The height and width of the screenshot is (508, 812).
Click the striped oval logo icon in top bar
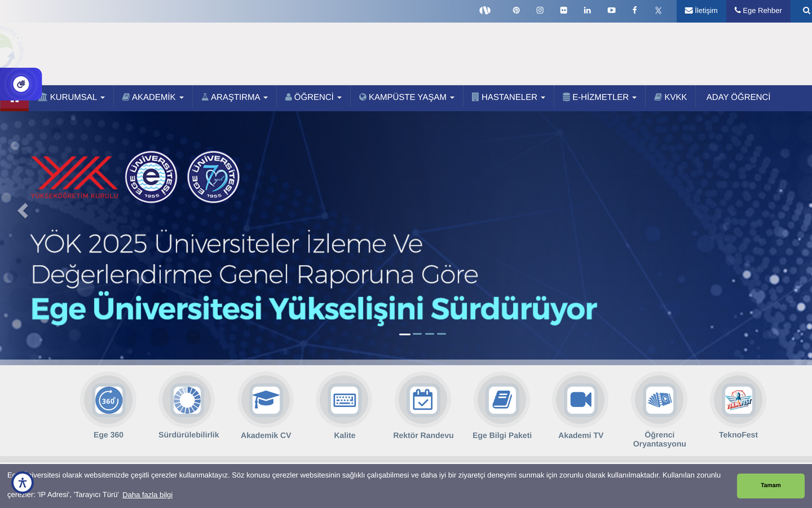pyautogui.click(x=485, y=10)
